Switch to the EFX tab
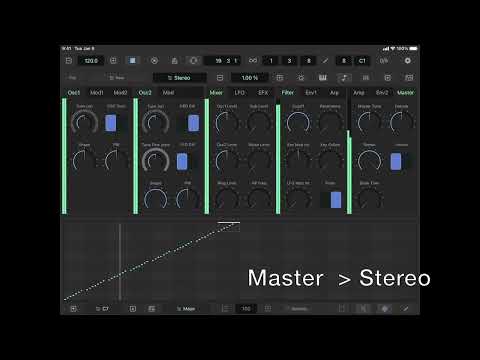Viewport: 480px width, 360px height. 263,93
